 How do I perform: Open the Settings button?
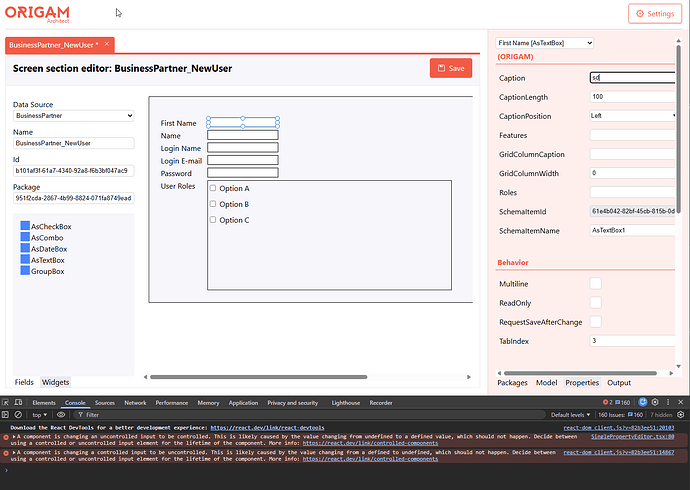point(655,14)
